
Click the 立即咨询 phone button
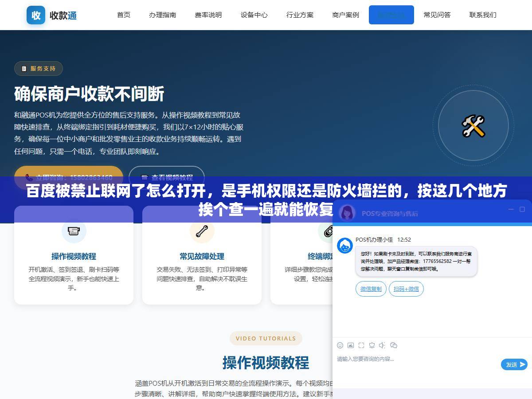coord(69,177)
